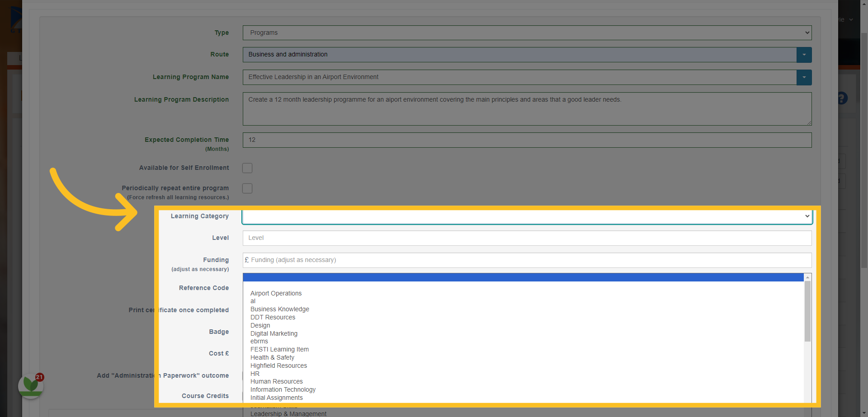
Task: Click the Level input field
Action: [x=527, y=238]
